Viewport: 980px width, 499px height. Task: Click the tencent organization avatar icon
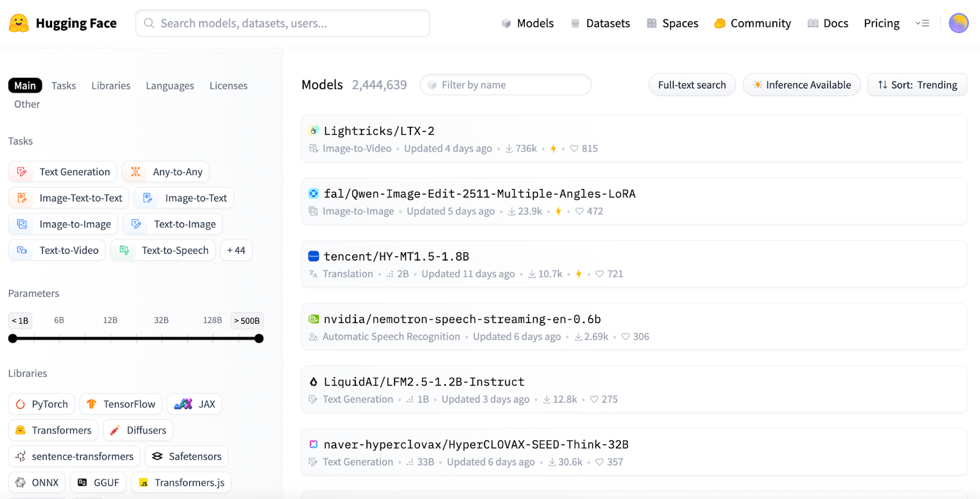(314, 256)
